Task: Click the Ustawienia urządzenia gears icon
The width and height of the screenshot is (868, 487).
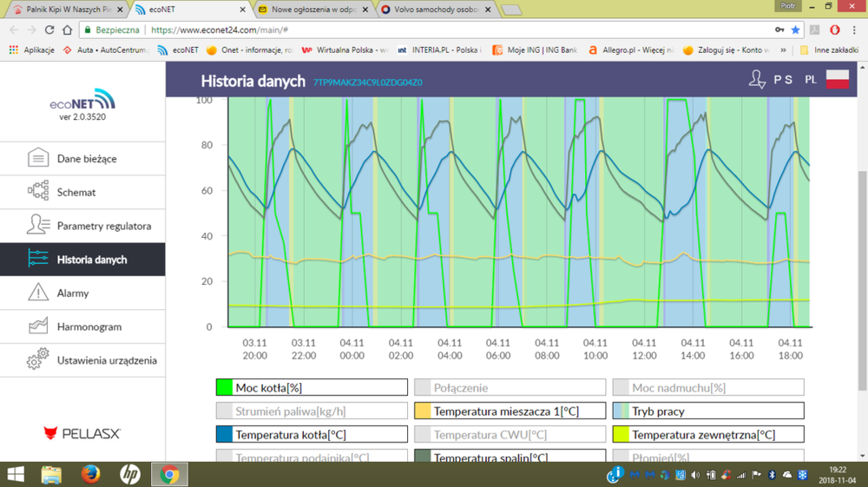Action: click(38, 360)
